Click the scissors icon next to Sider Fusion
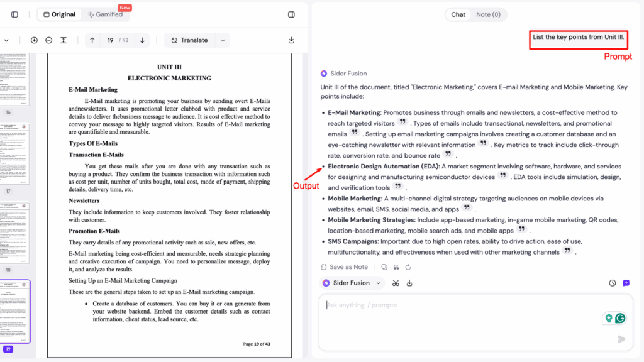This screenshot has height=362, width=644. (x=395, y=283)
